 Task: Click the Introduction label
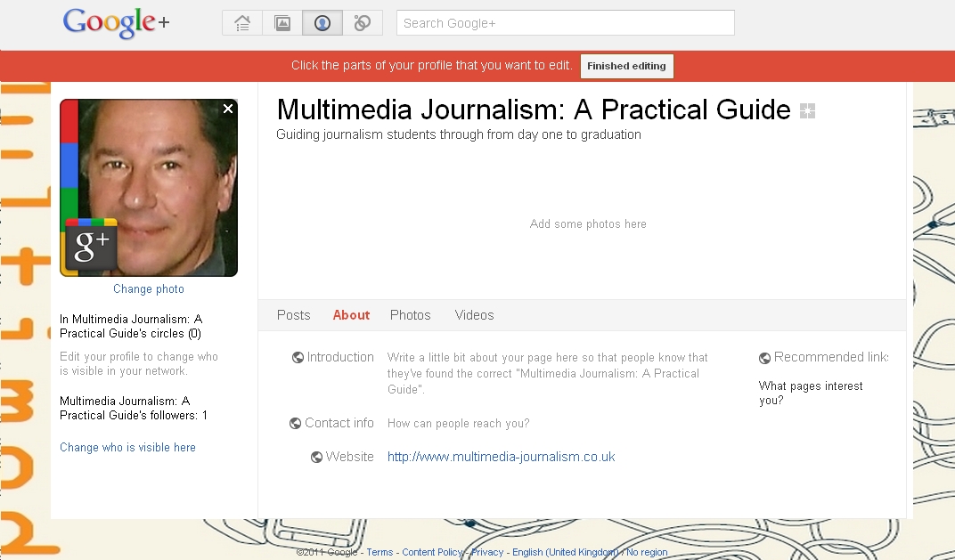tap(340, 357)
